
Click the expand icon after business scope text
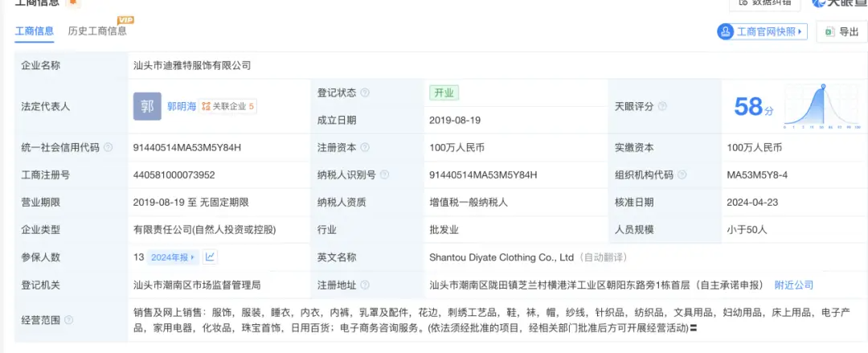coord(693,328)
